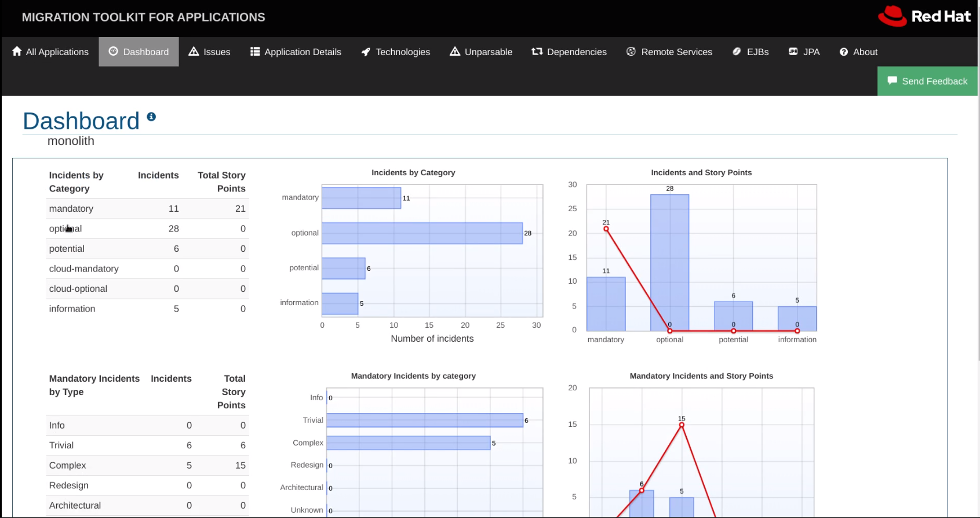Screen dimensions: 980x518
Task: Click the Issues warning triangle icon
Action: click(x=194, y=51)
